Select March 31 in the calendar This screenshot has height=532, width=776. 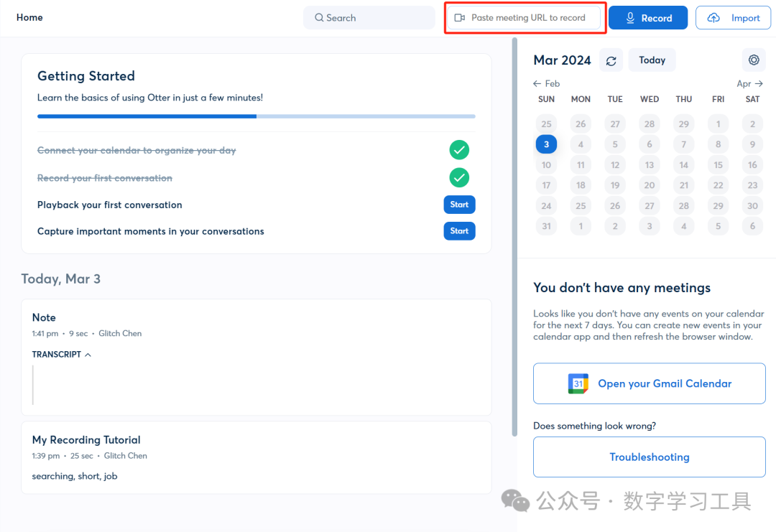(x=546, y=226)
